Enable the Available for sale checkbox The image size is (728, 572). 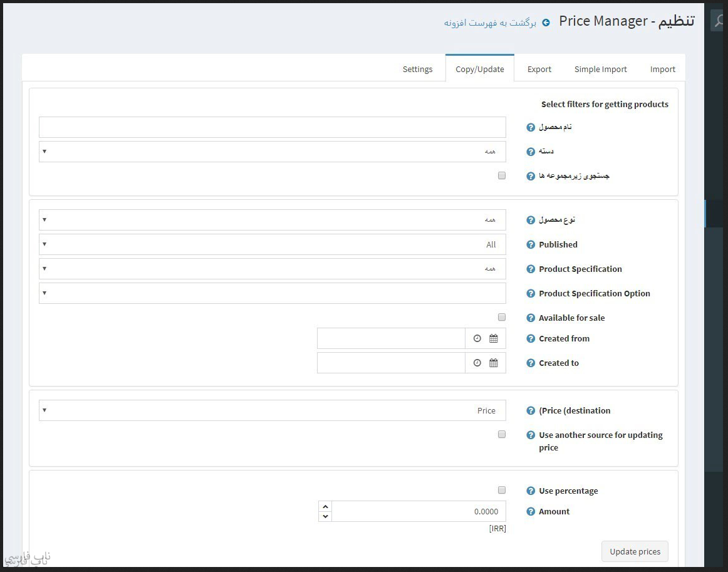coord(502,317)
